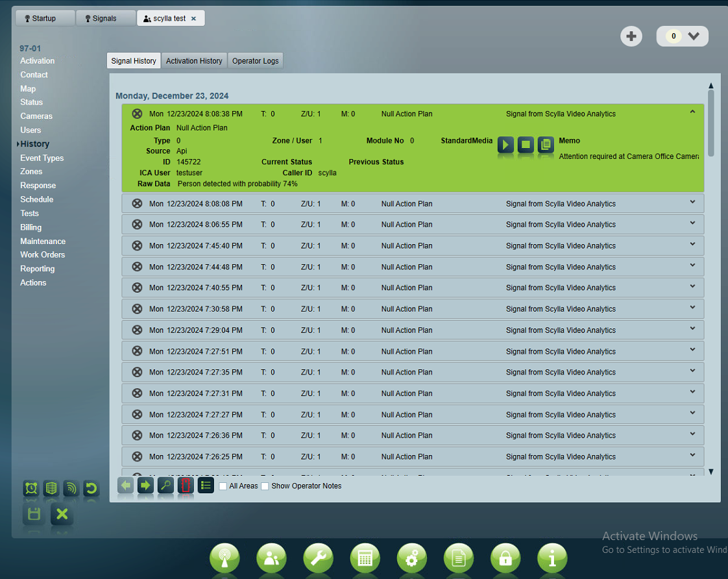Open the wrench tools icon in bottom bar
Viewport: 728px width, 579px height.
[x=318, y=558]
